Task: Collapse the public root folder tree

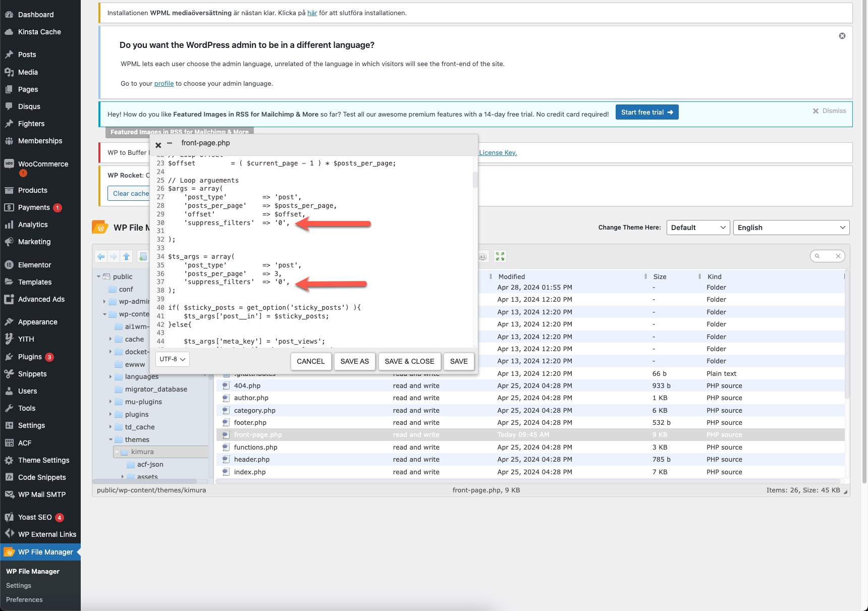Action: [98, 276]
